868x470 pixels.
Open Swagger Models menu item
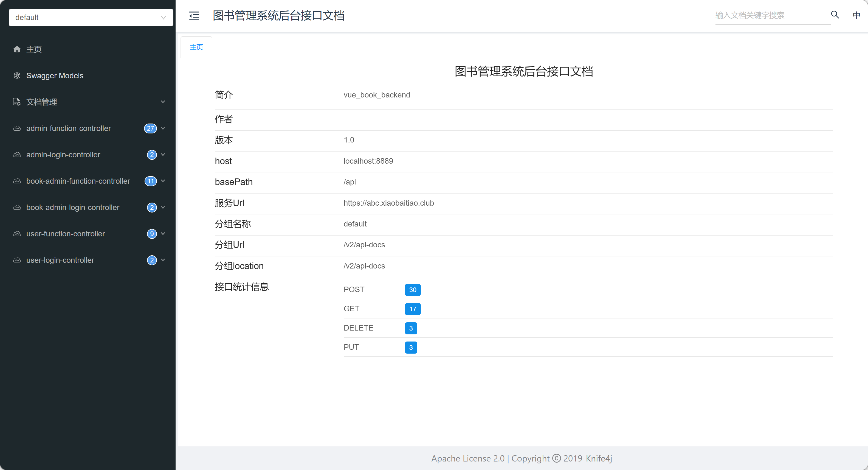click(88, 75)
